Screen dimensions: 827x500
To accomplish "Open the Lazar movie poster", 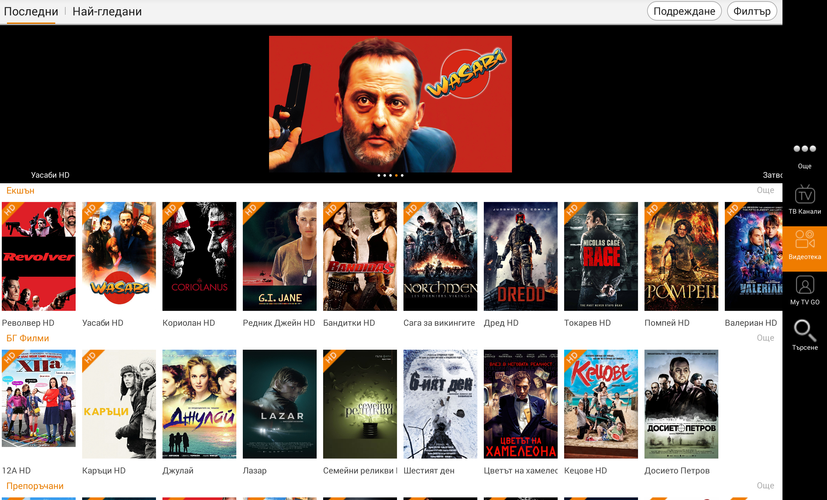I will coord(280,404).
